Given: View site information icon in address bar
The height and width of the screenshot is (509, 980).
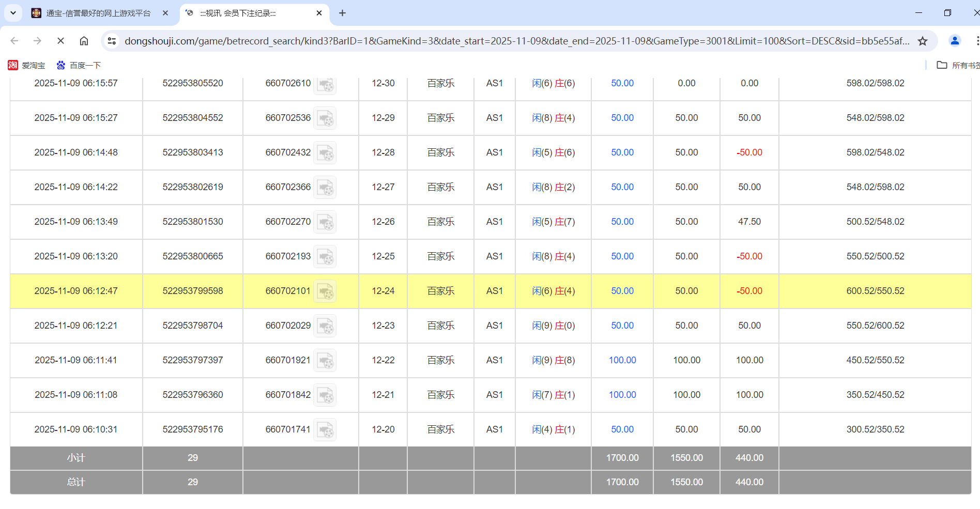Looking at the screenshot, I should 112,41.
